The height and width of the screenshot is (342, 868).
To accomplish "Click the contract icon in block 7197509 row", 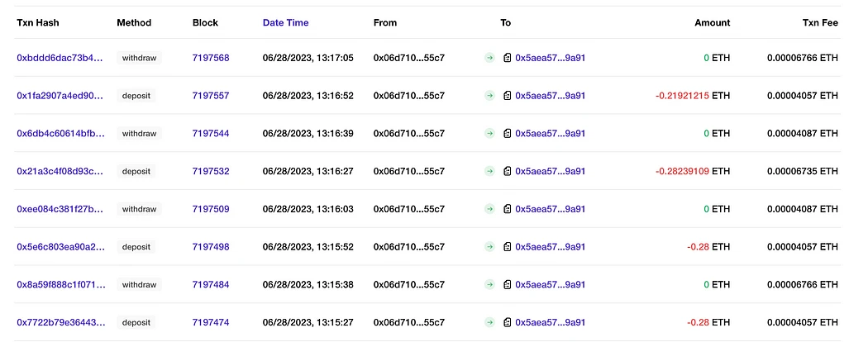I will 507,209.
